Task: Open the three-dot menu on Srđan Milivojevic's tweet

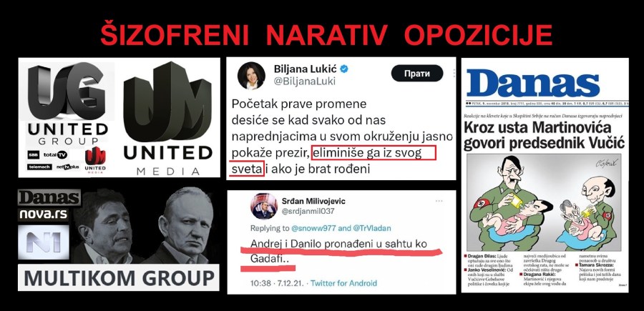Action: point(439,201)
